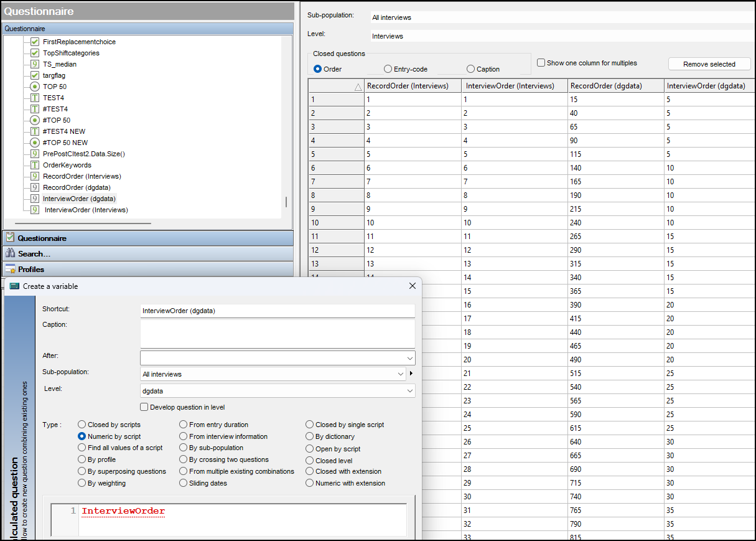The image size is (756, 541).
Task: Click the numeric icon beside PrePostCltest2.Data.Size()
Action: click(x=35, y=154)
